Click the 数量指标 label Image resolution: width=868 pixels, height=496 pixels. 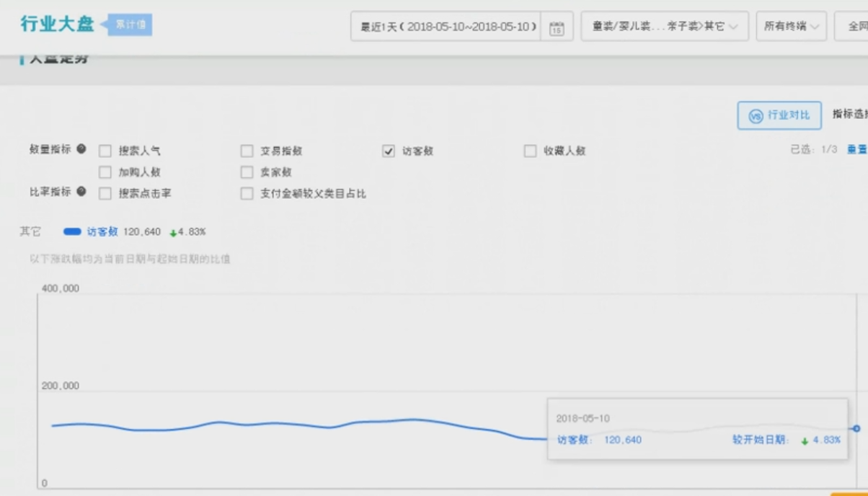coord(50,149)
